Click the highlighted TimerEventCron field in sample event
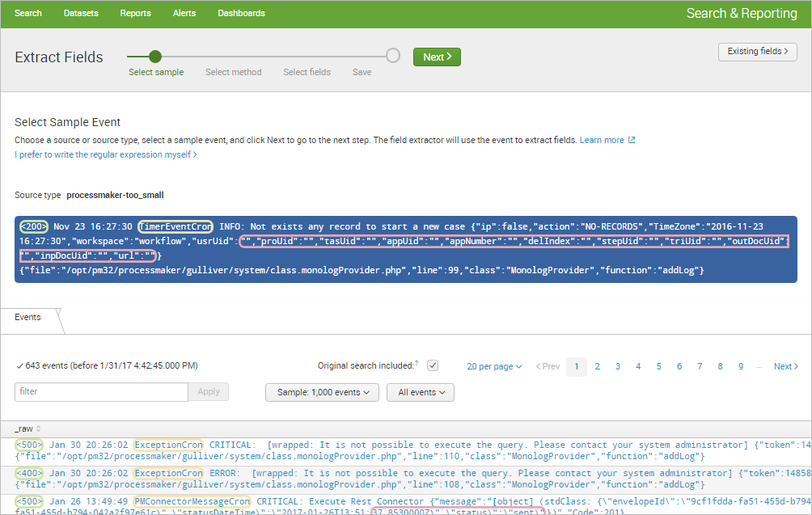 pos(176,227)
